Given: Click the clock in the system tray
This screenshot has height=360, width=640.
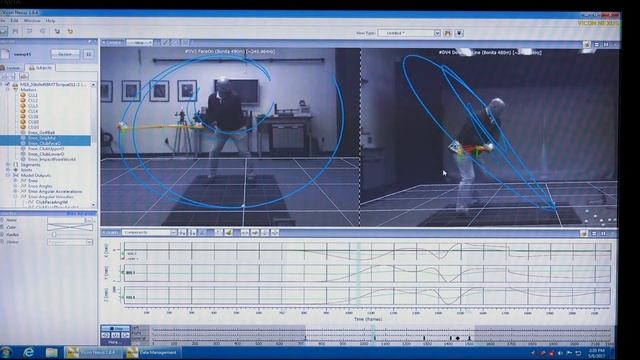Looking at the screenshot, I should (598, 353).
